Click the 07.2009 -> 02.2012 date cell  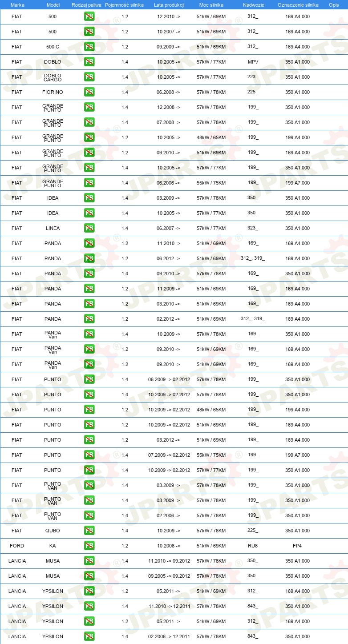coord(169,455)
